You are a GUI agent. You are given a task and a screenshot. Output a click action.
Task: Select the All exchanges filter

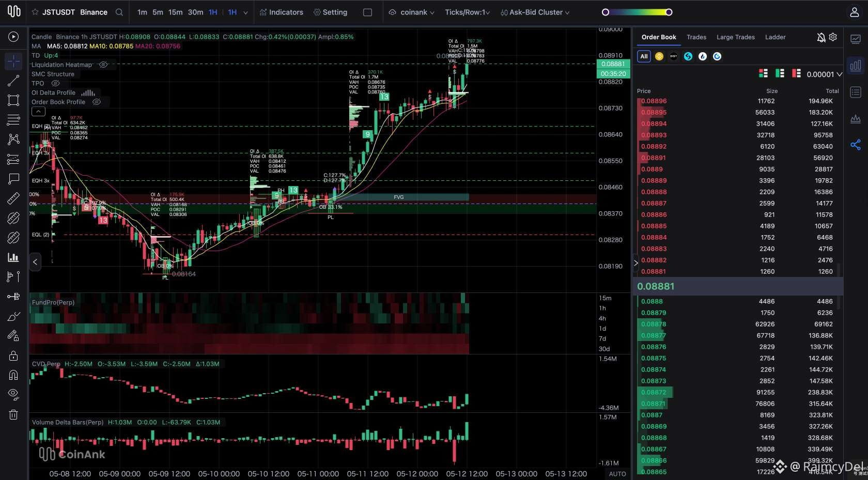click(644, 56)
